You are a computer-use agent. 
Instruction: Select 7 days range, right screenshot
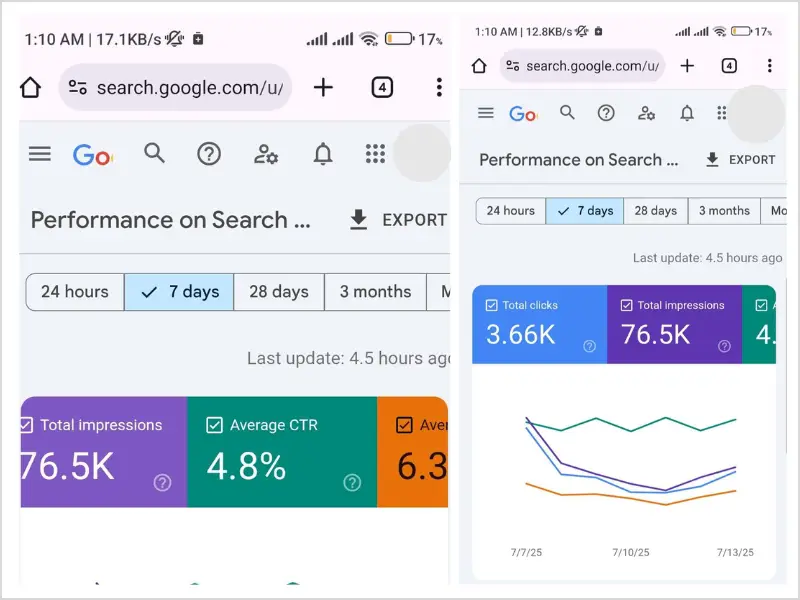(x=585, y=211)
